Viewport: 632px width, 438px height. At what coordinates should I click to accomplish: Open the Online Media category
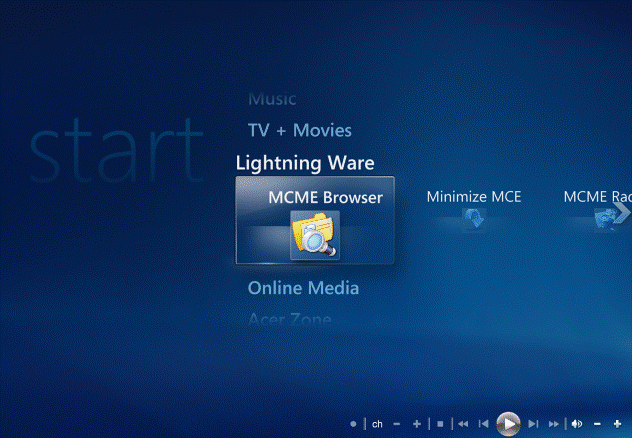pos(304,288)
